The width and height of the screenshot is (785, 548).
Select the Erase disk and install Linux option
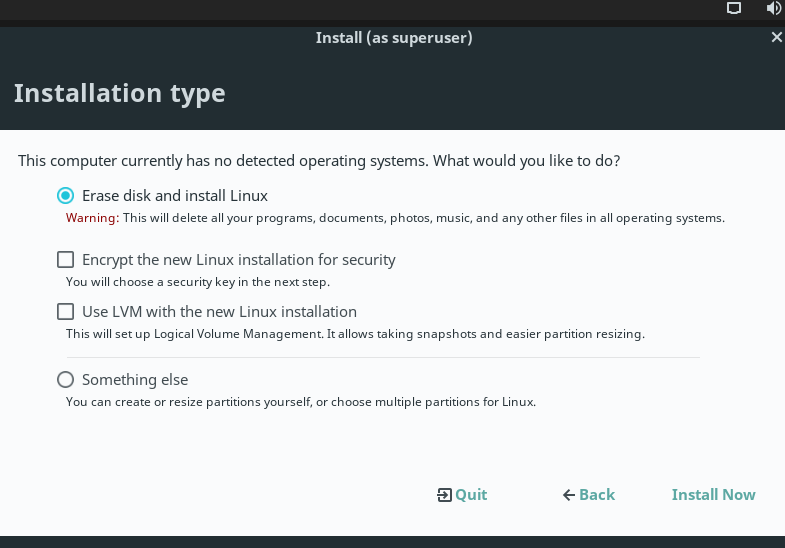coord(66,196)
